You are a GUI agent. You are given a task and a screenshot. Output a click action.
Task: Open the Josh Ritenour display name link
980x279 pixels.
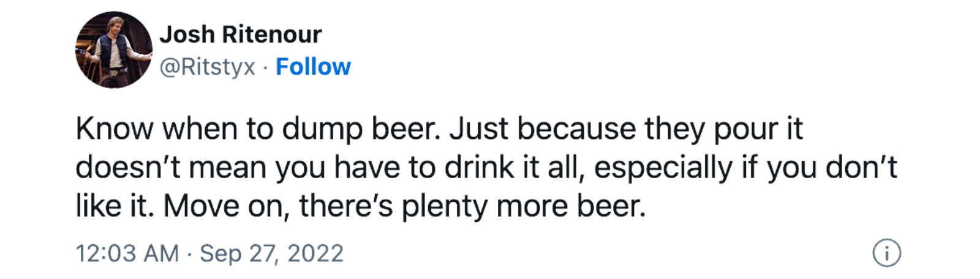pyautogui.click(x=240, y=34)
